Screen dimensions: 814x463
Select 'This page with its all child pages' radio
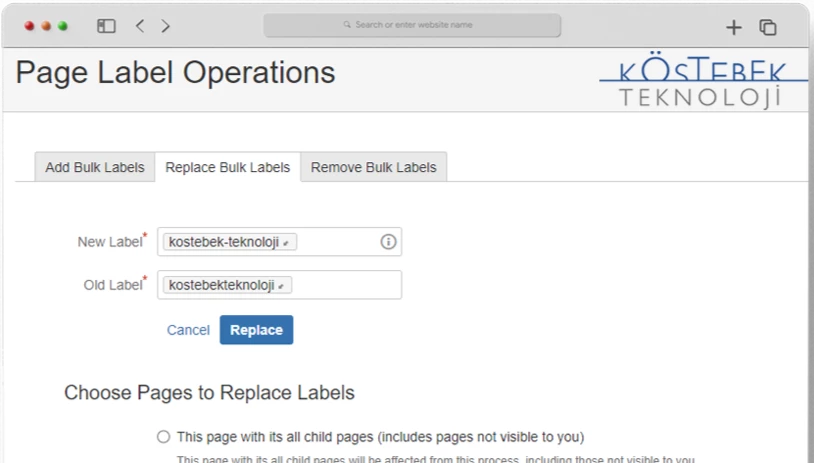(x=164, y=437)
